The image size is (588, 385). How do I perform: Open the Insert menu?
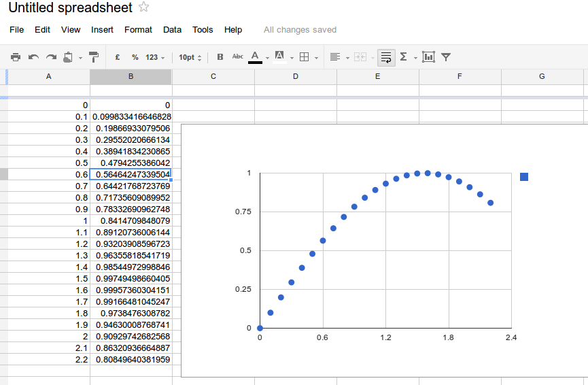[102, 30]
